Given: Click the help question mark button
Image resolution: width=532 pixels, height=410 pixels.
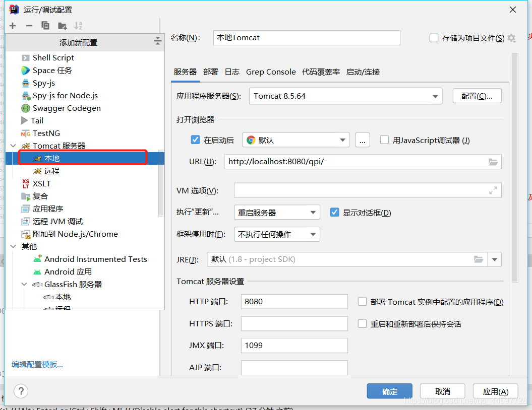Looking at the screenshot, I should (x=21, y=391).
